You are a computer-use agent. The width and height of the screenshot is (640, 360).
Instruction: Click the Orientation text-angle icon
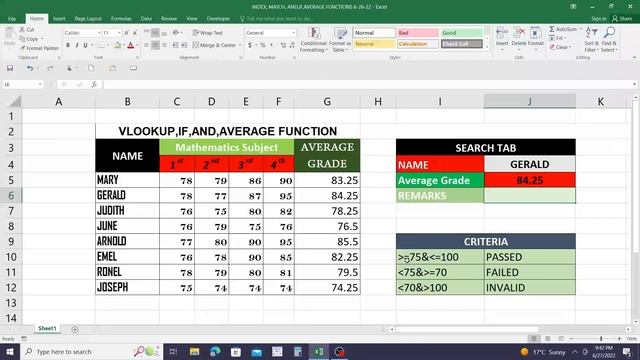176,33
